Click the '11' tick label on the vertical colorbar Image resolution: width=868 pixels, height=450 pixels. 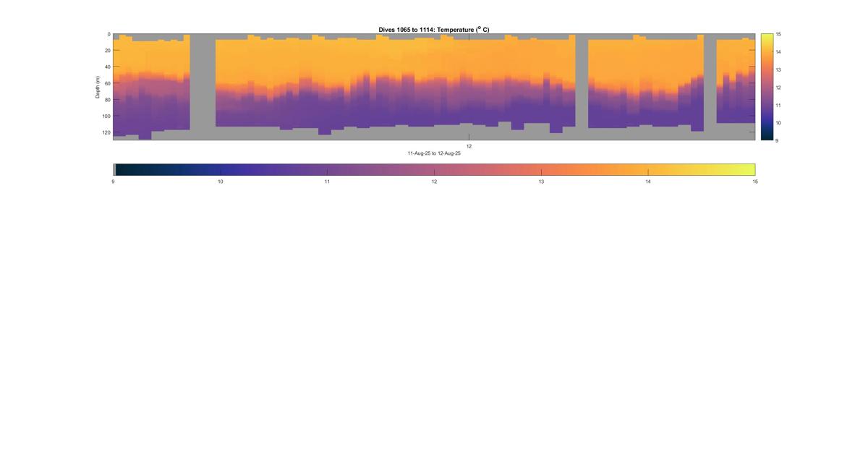(778, 105)
